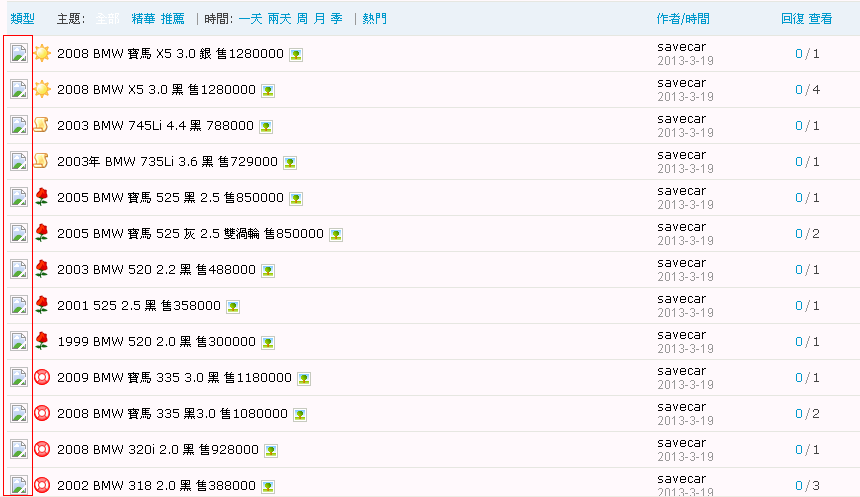
Task: Click broken image icon beside 2009 BMW 寶馬 335 row
Action: (x=19, y=378)
